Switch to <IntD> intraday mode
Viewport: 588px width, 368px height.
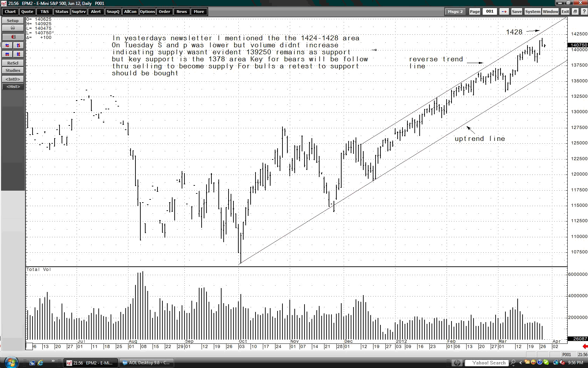(x=13, y=79)
